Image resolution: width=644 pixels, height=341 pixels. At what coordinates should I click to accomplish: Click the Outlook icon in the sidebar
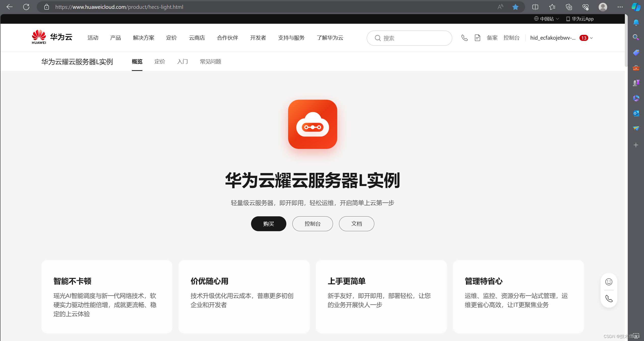(x=636, y=113)
